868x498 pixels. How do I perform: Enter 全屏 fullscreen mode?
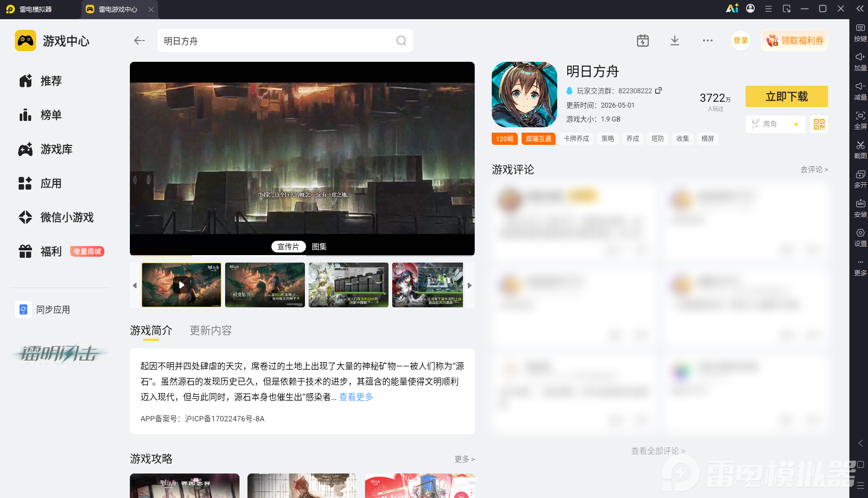point(860,120)
